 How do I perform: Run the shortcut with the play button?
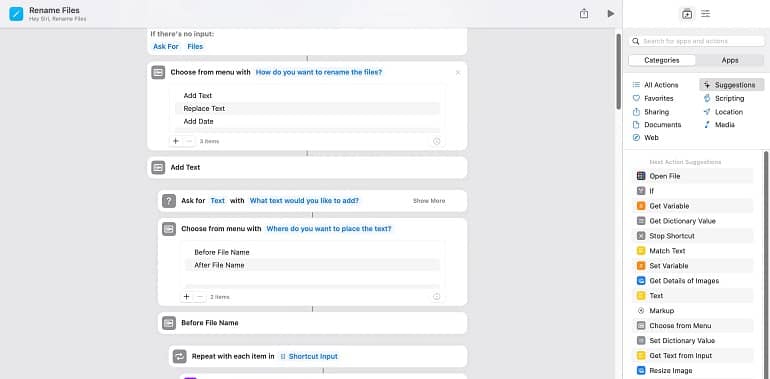tap(610, 14)
